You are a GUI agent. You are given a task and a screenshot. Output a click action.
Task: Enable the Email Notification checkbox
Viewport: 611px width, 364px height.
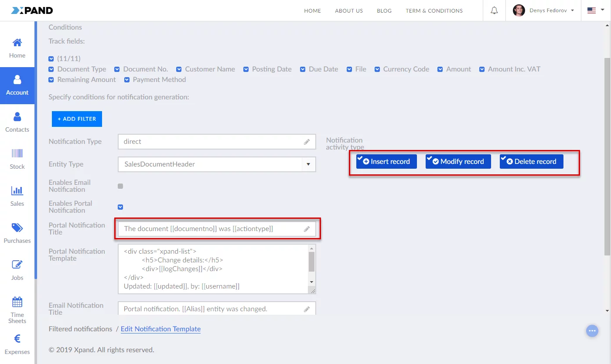tap(120, 186)
